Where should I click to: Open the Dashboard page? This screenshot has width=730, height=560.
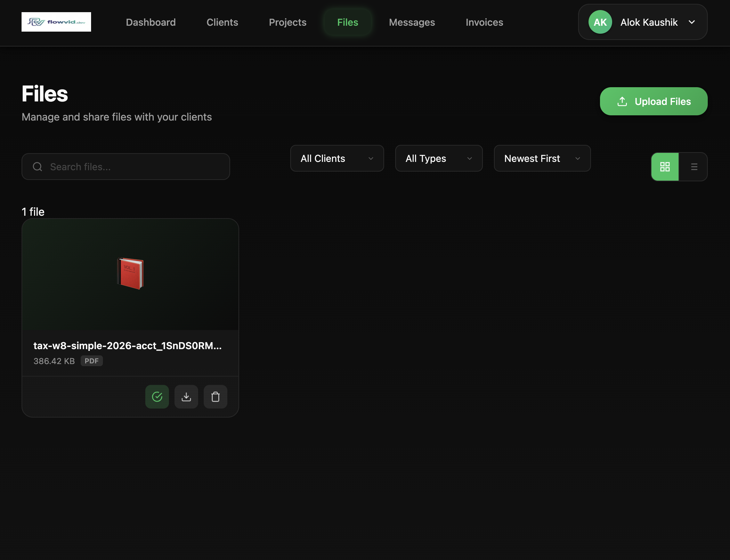point(151,22)
